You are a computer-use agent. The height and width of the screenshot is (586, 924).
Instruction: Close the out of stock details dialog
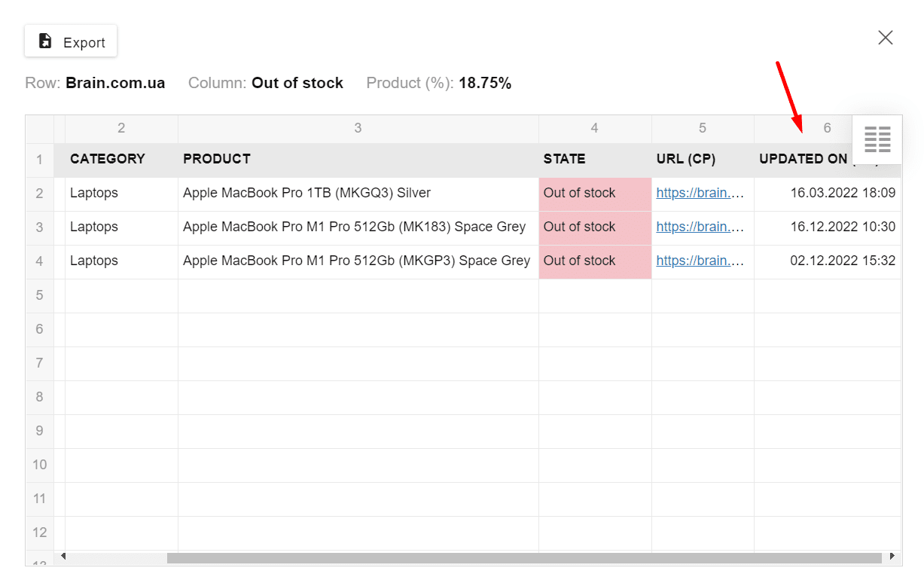pyautogui.click(x=885, y=38)
